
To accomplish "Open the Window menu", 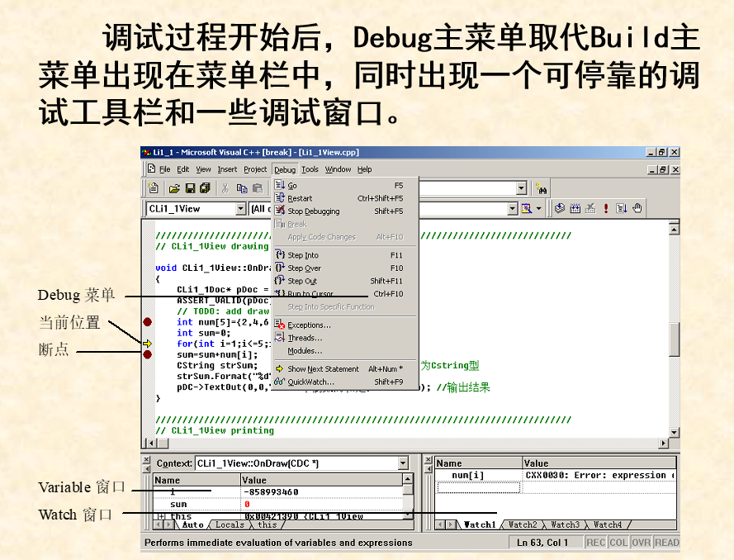I will 338,169.
